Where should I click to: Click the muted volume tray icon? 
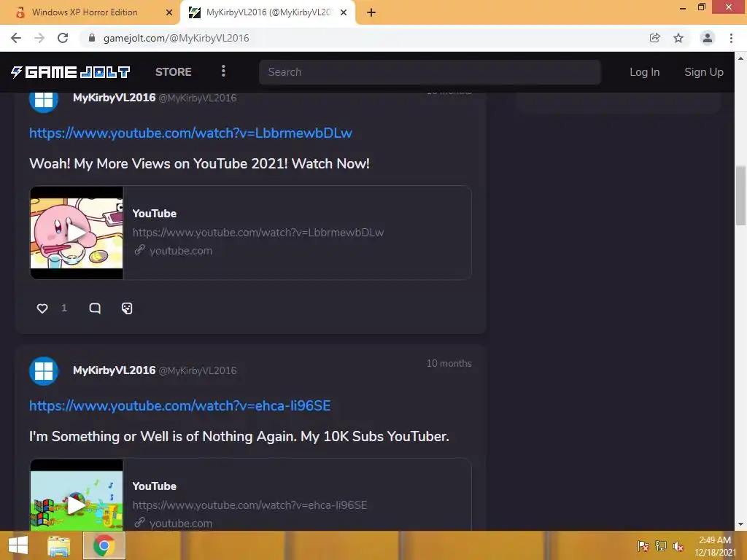click(678, 546)
